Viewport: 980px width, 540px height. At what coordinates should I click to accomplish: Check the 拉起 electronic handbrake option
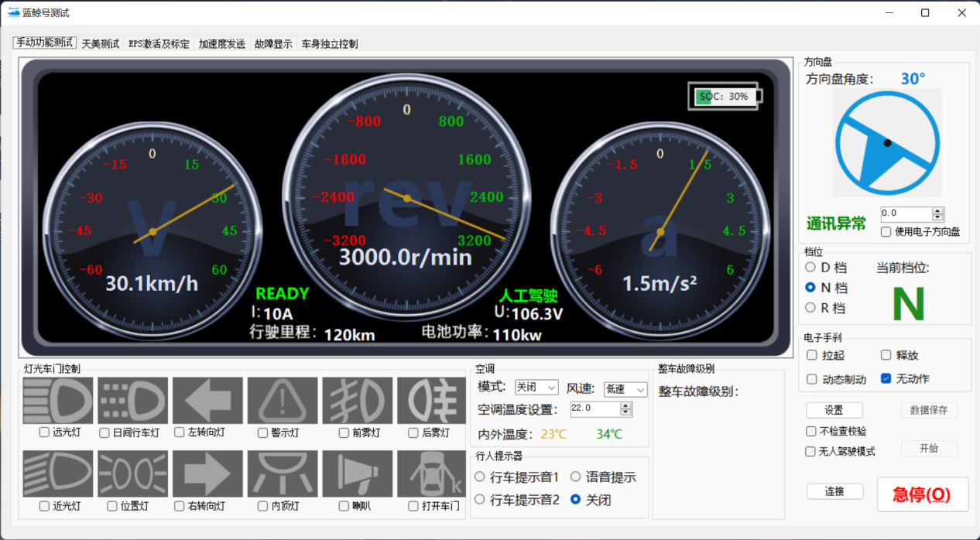coord(812,355)
